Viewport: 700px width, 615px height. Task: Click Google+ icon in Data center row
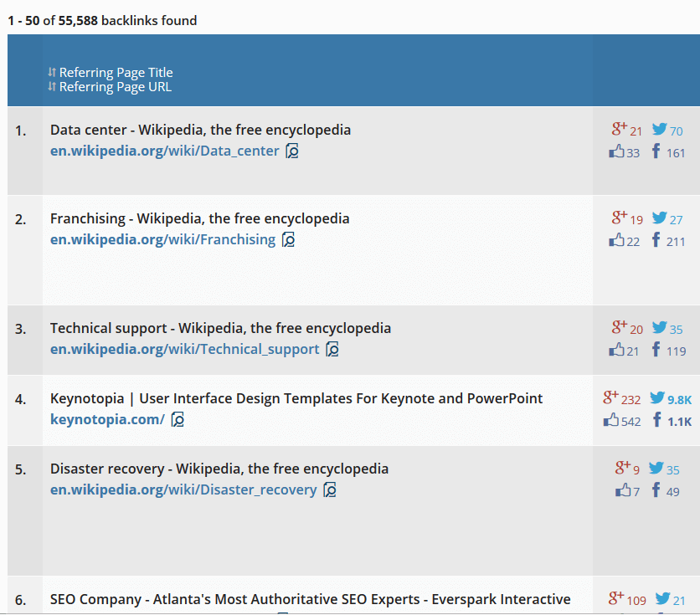tap(619, 129)
